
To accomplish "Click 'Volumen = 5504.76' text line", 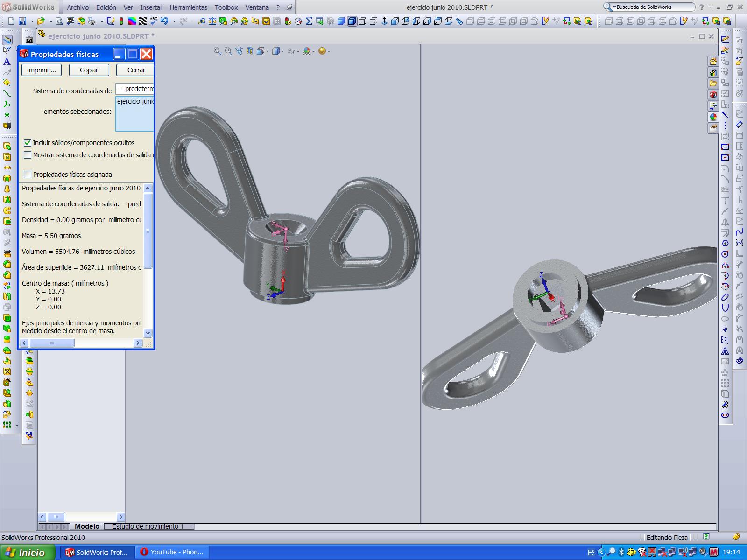I will (78, 252).
